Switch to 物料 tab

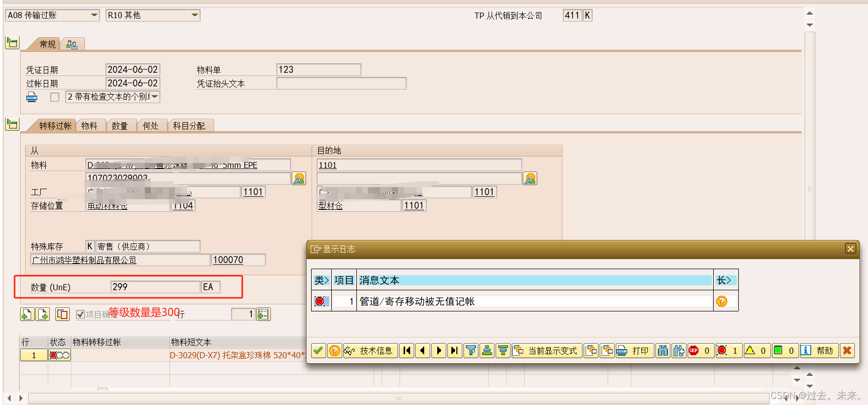click(x=89, y=125)
